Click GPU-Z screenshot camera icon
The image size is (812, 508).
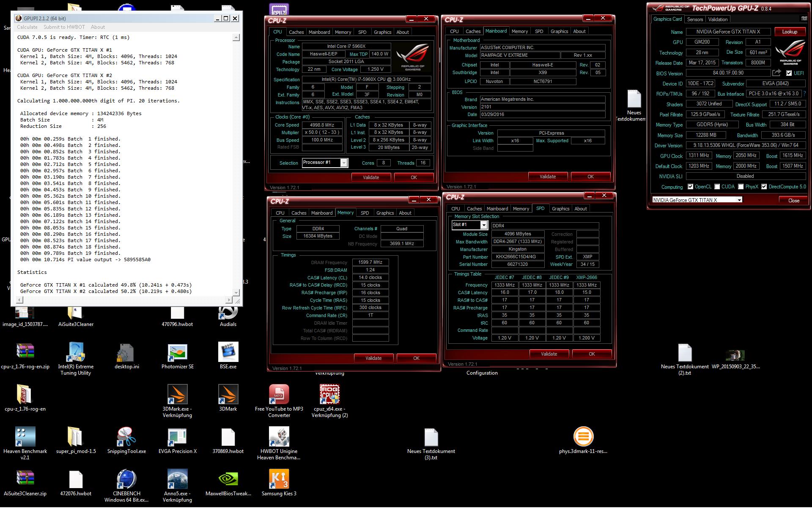pos(804,19)
